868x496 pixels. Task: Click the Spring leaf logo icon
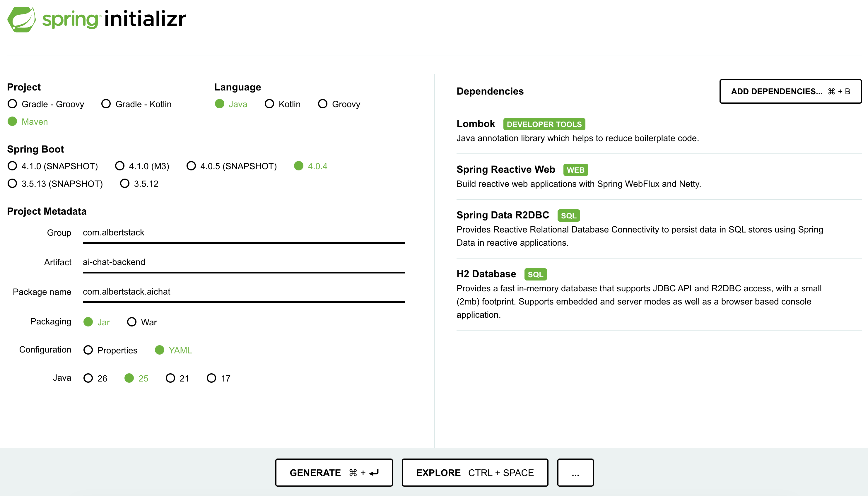[x=21, y=19]
